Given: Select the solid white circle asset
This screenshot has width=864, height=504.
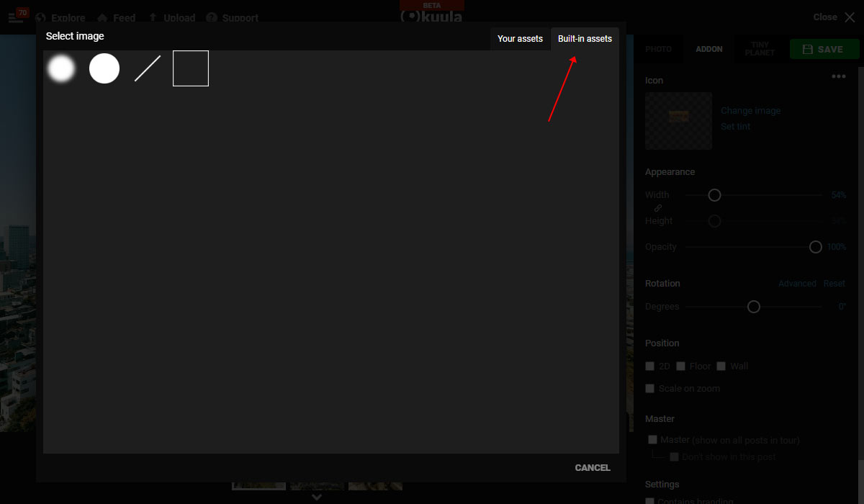Looking at the screenshot, I should click(104, 68).
